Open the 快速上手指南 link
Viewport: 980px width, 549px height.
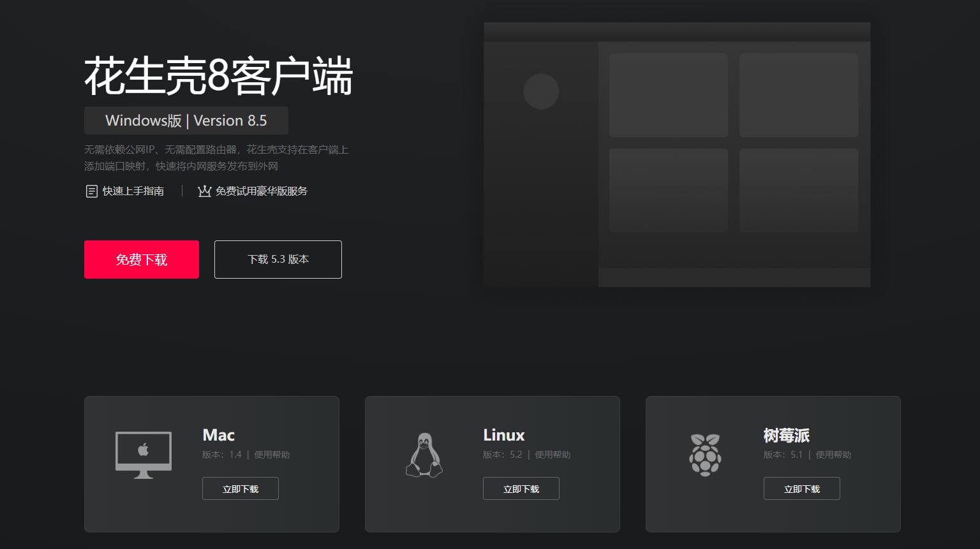point(133,191)
